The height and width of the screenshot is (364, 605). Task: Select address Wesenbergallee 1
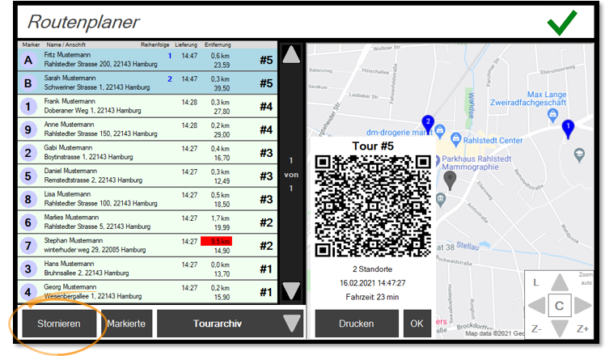tap(92, 296)
